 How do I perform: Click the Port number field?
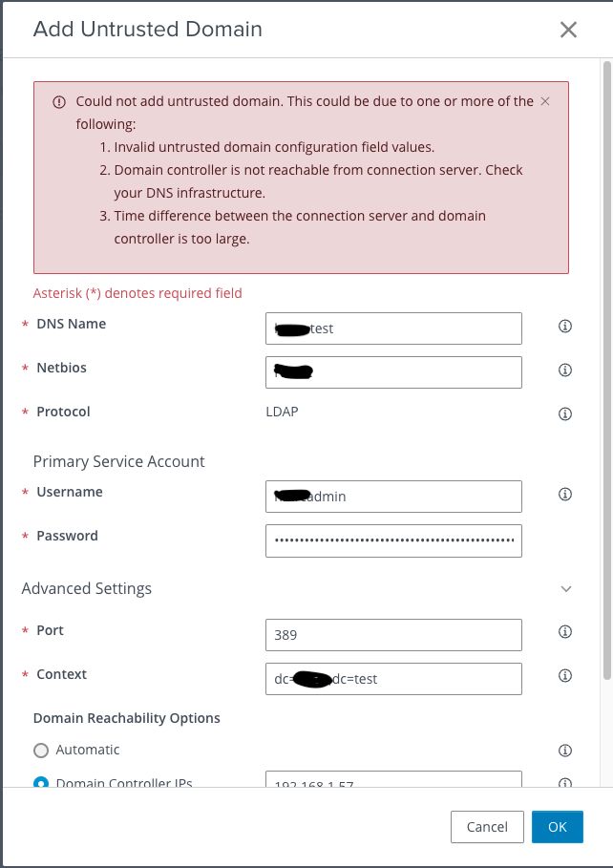[393, 634]
